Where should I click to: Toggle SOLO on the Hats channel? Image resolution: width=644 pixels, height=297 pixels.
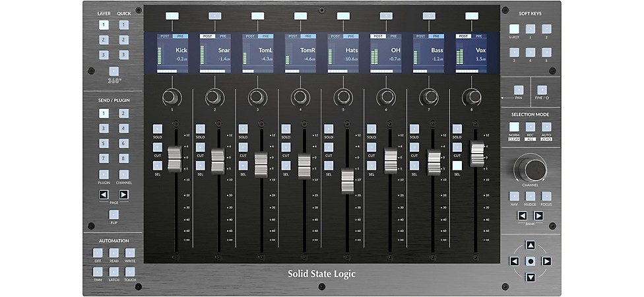coord(329,129)
